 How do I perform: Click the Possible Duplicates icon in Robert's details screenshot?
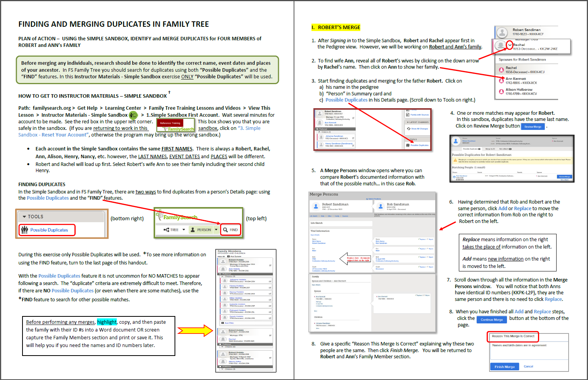point(408,145)
